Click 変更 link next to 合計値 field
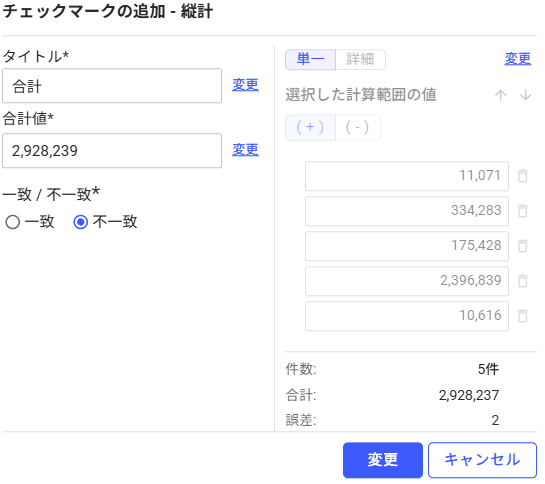 pyautogui.click(x=245, y=150)
